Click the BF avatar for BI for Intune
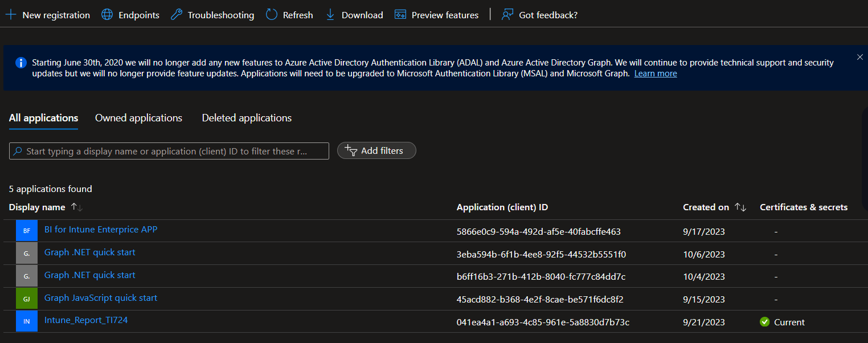868x343 pixels. point(26,230)
